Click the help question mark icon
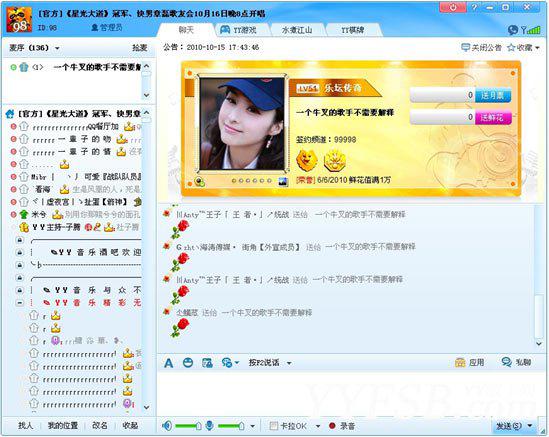 474,7
